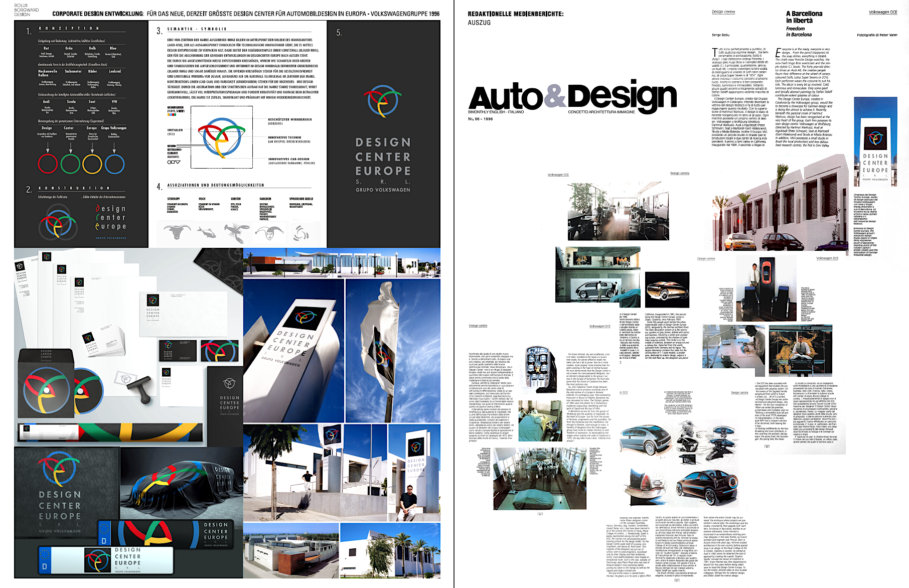This screenshot has height=588, width=909.
Task: Select the 'KONSTRUKTION' section heading
Action: [x=74, y=188]
